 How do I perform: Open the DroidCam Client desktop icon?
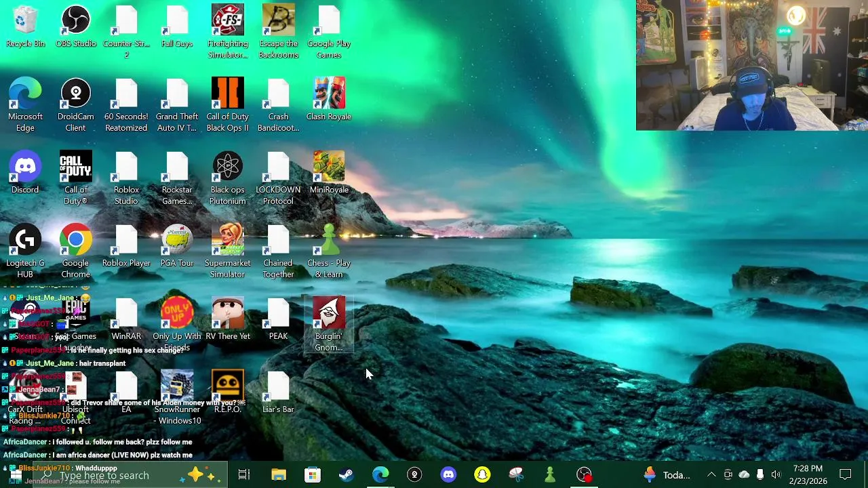click(x=76, y=105)
